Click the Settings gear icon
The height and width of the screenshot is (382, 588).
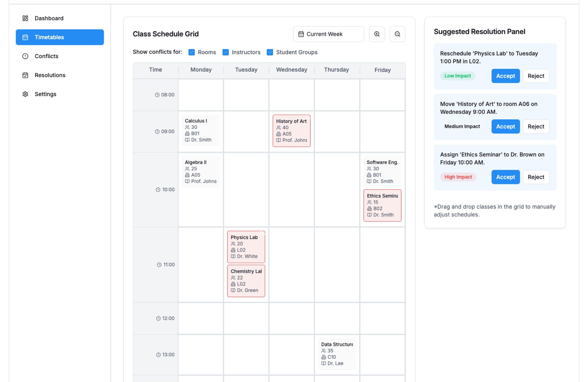point(25,94)
